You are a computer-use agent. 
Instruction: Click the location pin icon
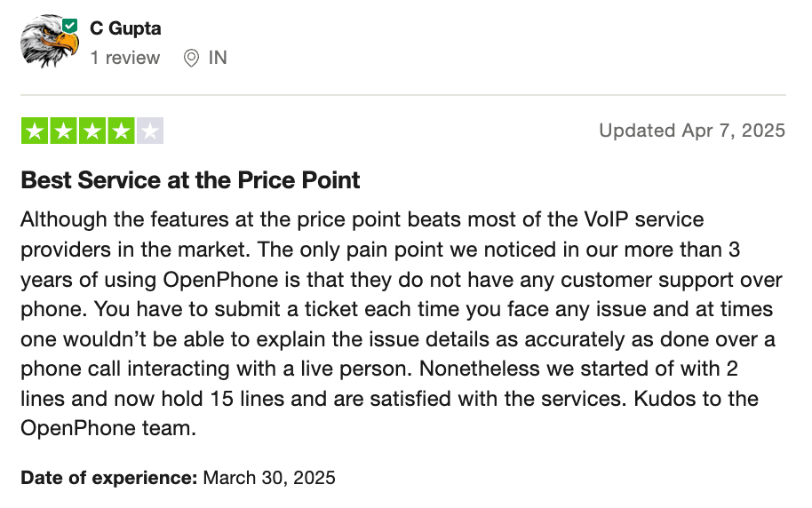190,59
